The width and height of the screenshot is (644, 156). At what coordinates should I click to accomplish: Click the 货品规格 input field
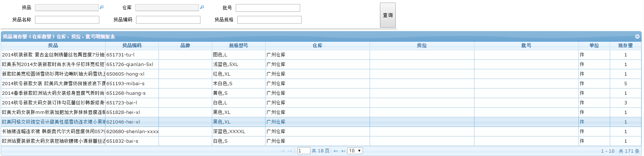coord(269,20)
